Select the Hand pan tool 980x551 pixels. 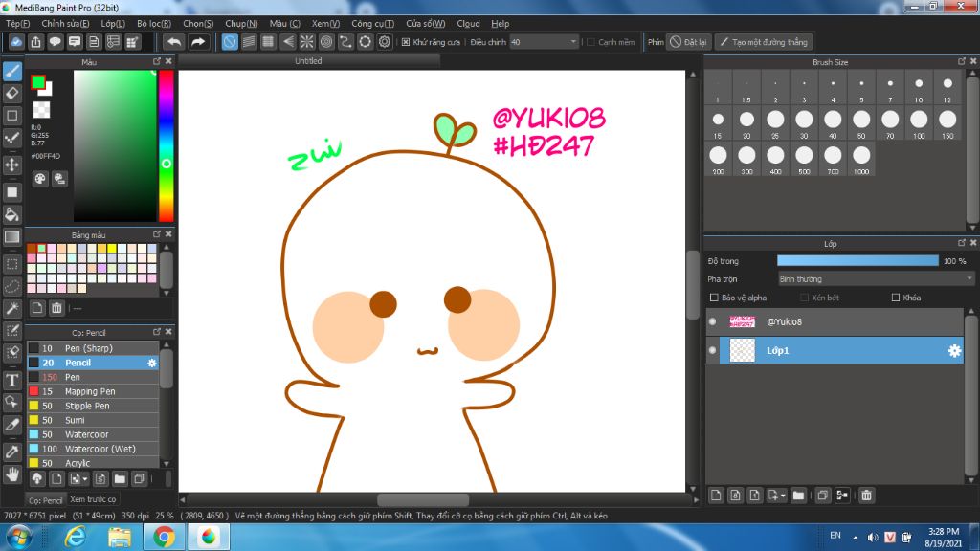[11, 474]
